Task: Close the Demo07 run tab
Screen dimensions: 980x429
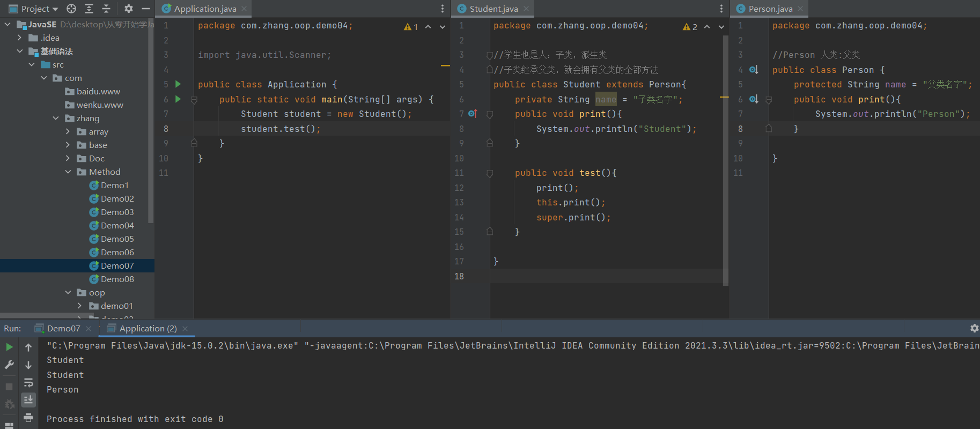Action: coord(89,328)
